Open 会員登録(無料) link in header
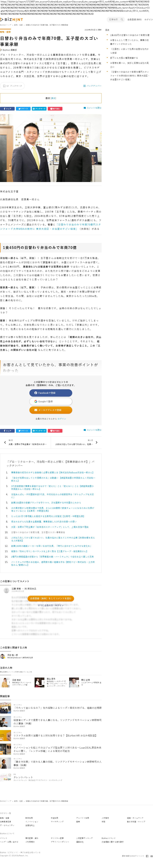The image size is (153, 868). point(134,20)
